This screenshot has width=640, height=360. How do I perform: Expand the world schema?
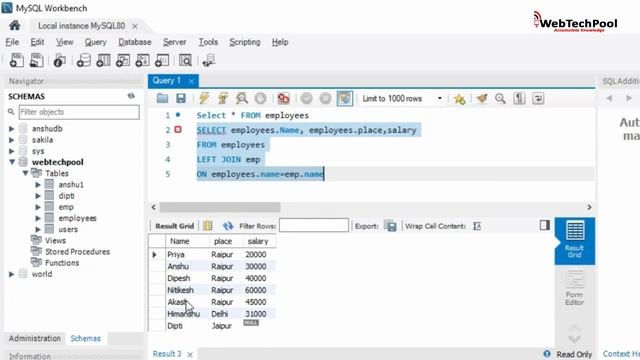coord(11,274)
